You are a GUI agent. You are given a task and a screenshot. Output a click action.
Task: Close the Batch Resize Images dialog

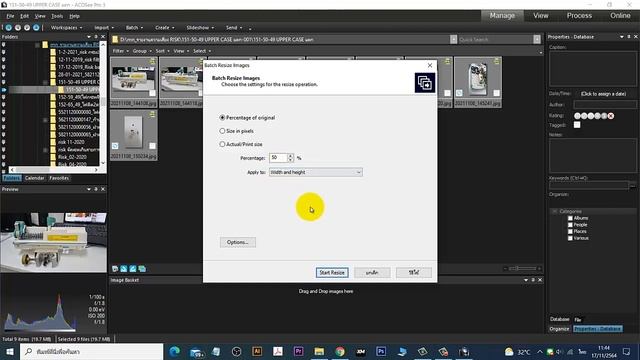click(x=429, y=65)
